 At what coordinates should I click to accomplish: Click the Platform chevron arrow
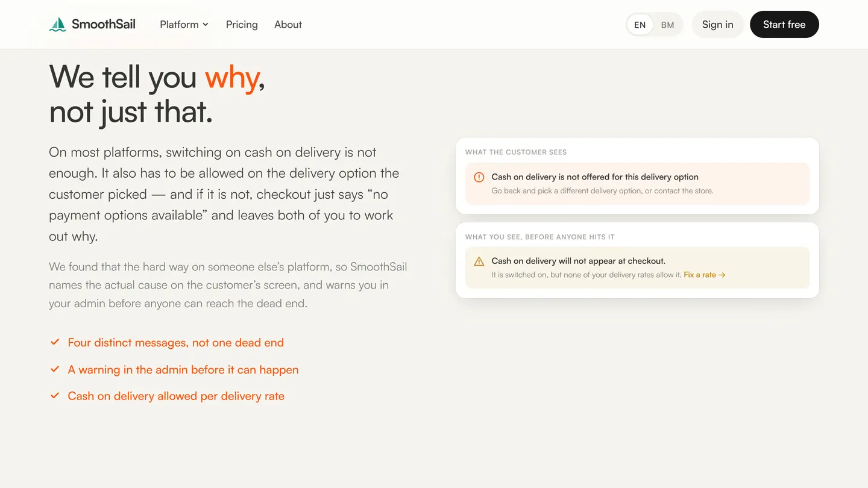coord(206,25)
